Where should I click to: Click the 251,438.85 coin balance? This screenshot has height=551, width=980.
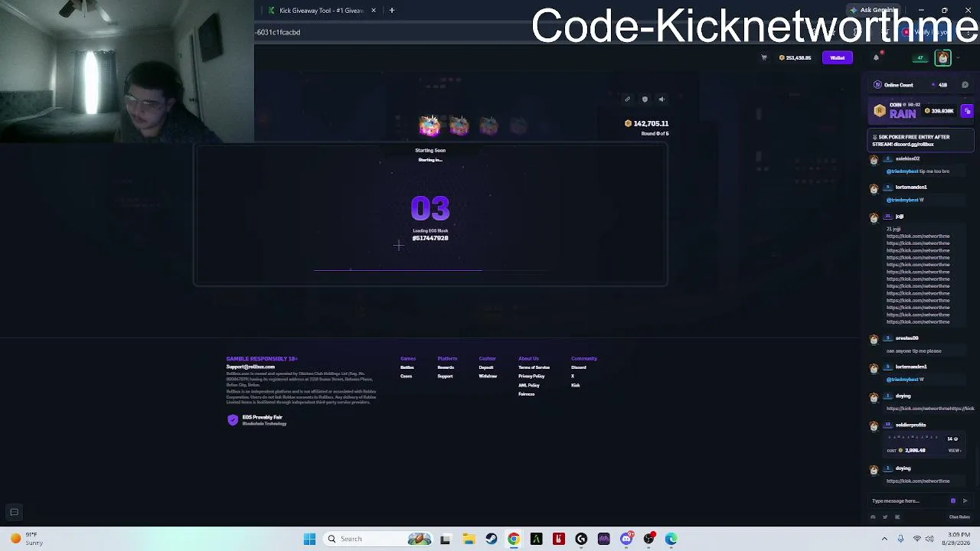click(x=795, y=58)
